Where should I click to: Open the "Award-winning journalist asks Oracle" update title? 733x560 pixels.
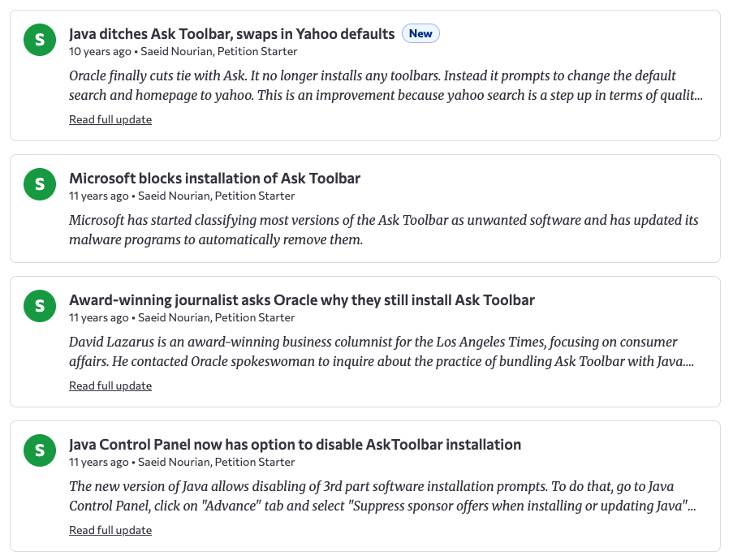tap(301, 300)
